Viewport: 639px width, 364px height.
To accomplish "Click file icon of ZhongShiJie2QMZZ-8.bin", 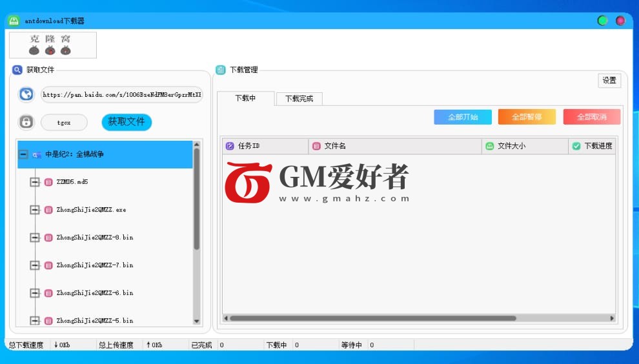I will point(48,238).
